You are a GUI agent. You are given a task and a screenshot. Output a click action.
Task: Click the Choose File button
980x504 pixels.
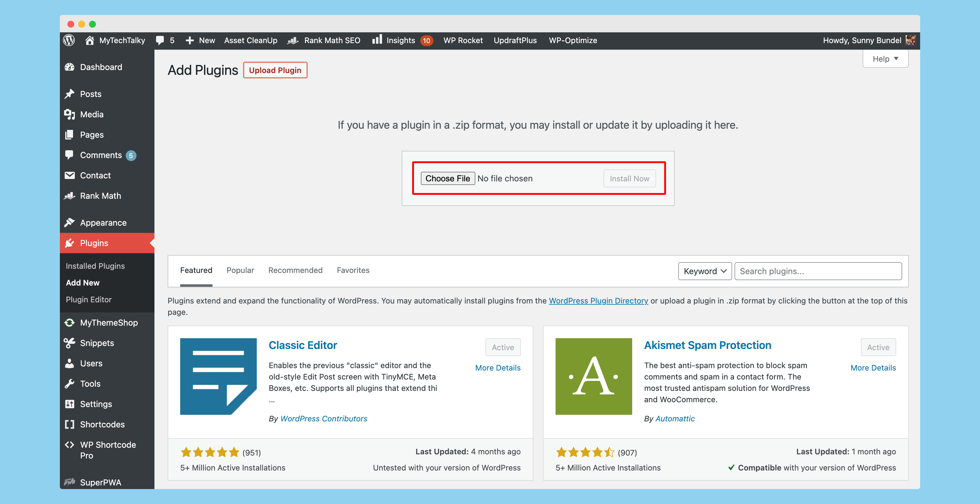(448, 178)
